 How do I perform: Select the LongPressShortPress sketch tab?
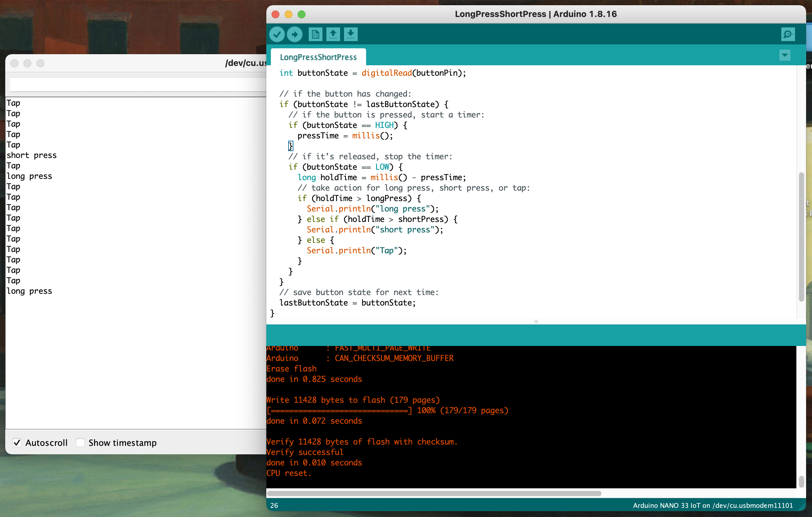[x=318, y=57]
